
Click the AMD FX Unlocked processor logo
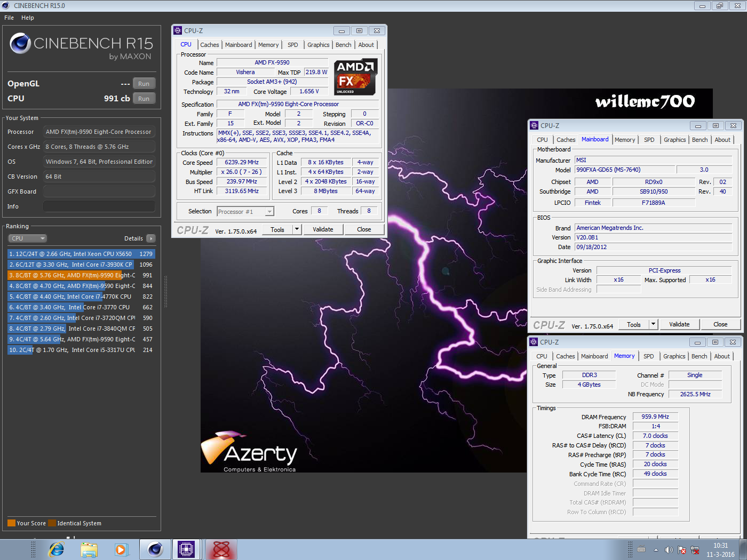click(356, 77)
